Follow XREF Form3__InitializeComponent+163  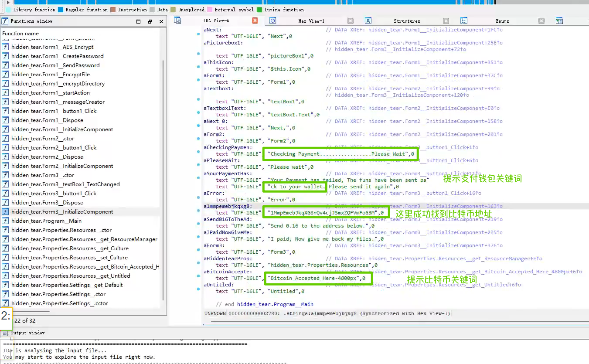436,206
